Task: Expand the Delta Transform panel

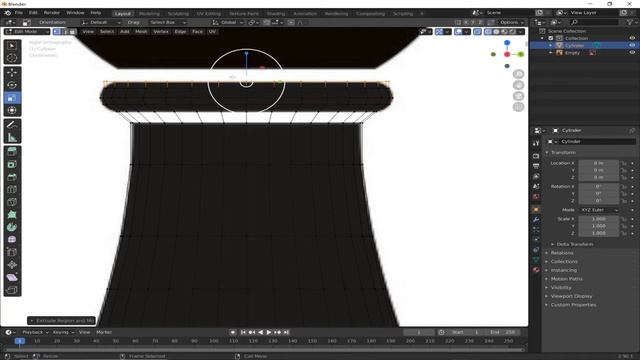Action: [x=575, y=244]
